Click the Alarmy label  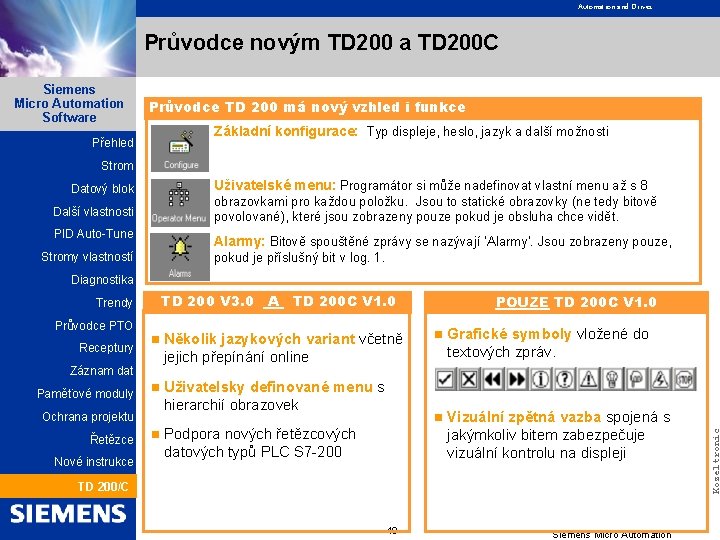239,242
